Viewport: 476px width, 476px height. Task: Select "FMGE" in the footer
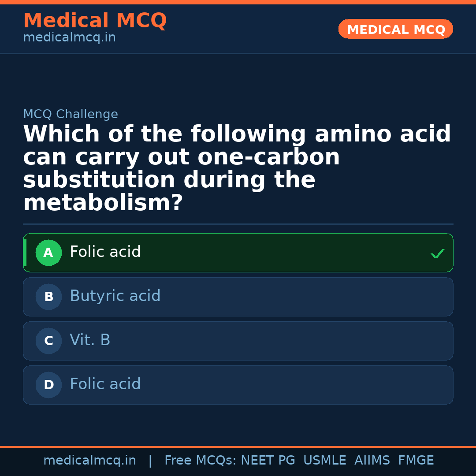click(416, 461)
